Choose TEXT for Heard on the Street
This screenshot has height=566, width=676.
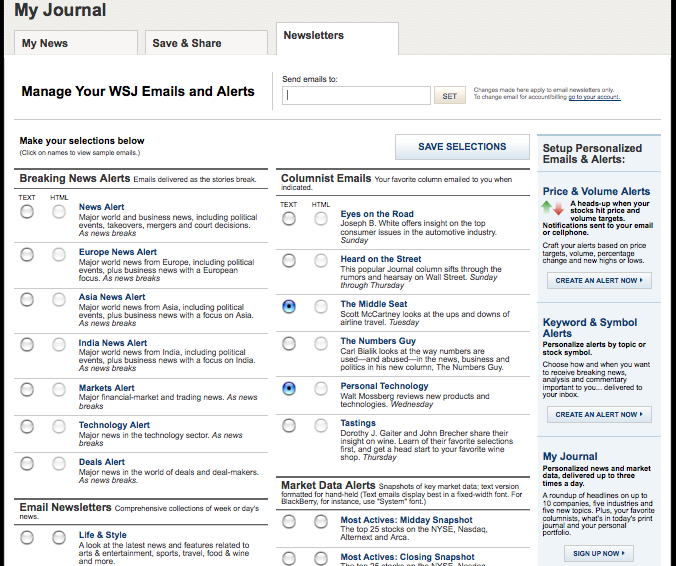[x=289, y=260]
